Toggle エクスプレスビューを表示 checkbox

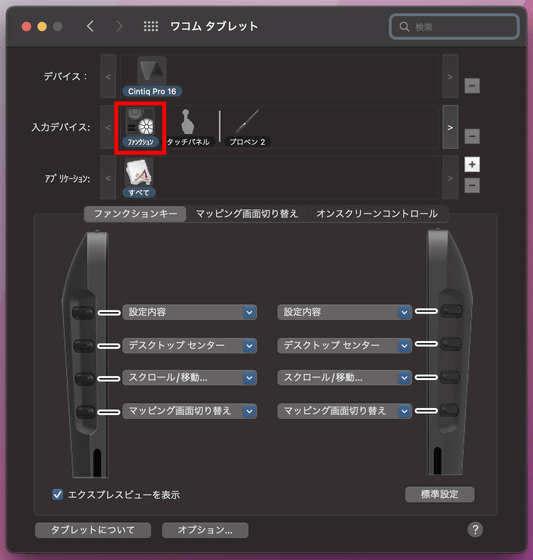58,495
